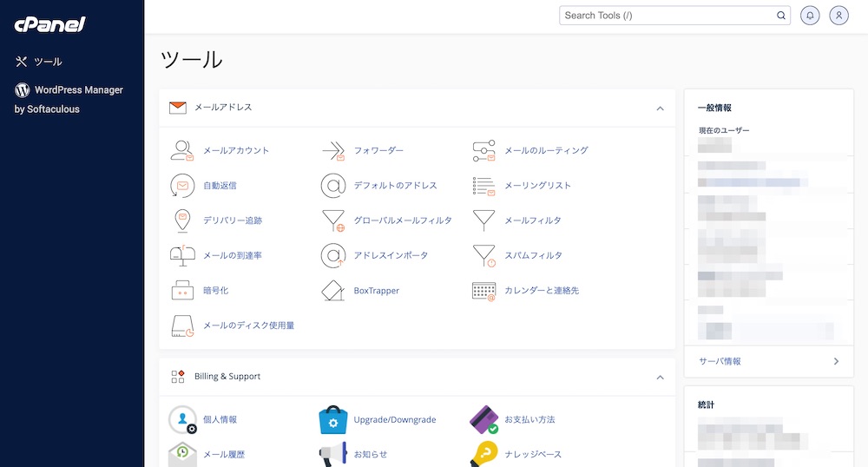Click the スパムフィルタ funnel icon
Screen dimensions: 868x467
(483, 255)
